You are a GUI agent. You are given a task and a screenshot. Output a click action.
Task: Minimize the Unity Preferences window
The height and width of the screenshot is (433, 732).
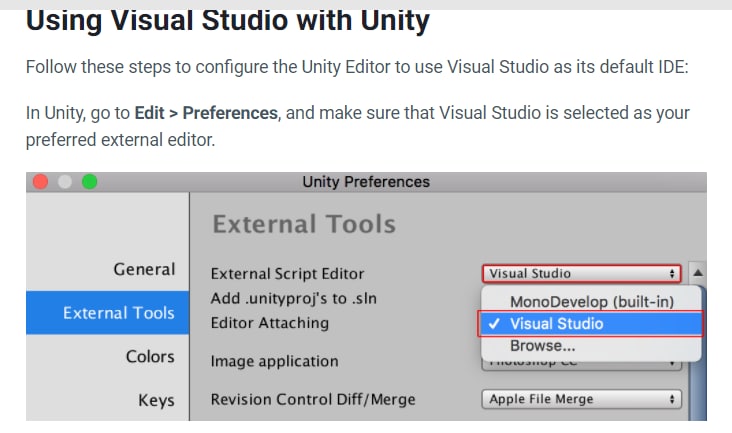[65, 182]
